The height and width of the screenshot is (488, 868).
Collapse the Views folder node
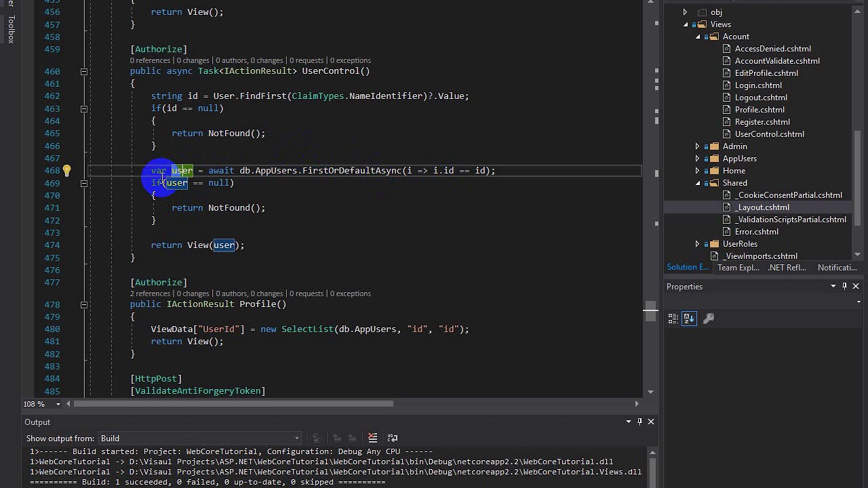click(x=686, y=24)
